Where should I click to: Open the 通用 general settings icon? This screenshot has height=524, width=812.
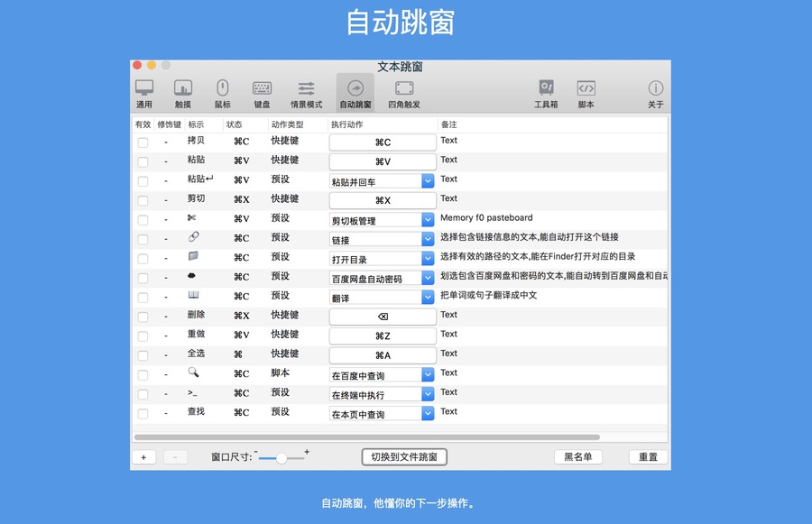[x=144, y=94]
